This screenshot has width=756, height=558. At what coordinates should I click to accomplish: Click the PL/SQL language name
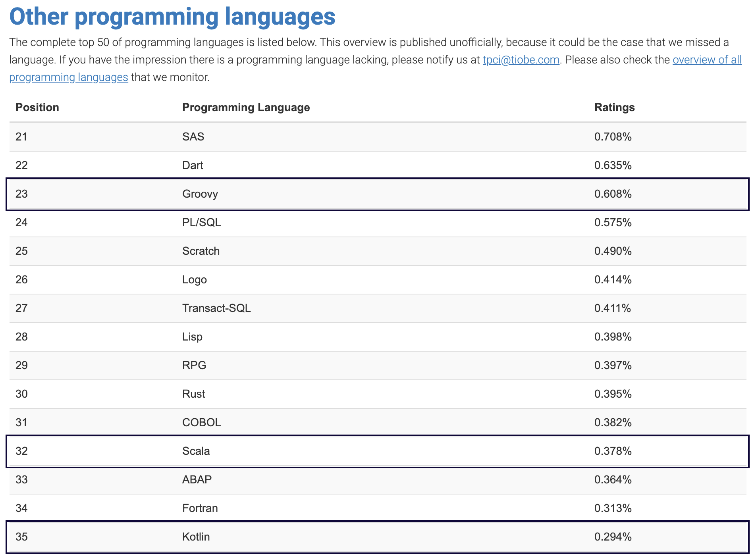pyautogui.click(x=201, y=223)
